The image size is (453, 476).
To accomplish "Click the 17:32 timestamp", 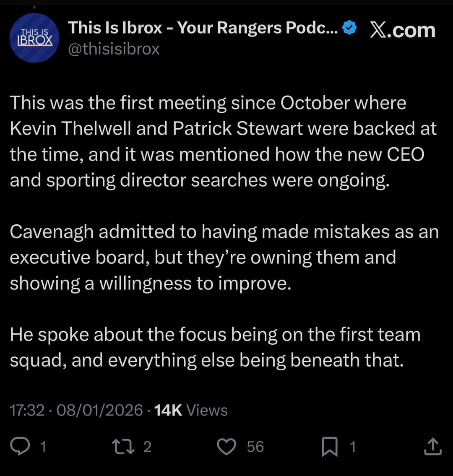I will pos(26,410).
